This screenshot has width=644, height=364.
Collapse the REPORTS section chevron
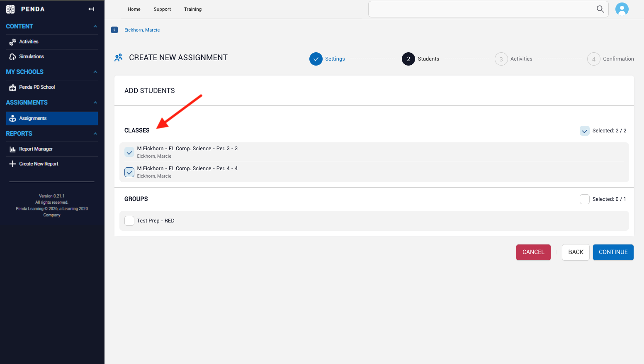tap(95, 134)
